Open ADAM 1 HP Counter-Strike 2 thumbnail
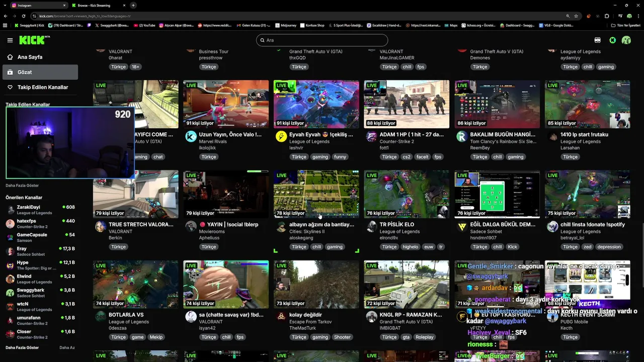This screenshot has height=362, width=644. 407,104
